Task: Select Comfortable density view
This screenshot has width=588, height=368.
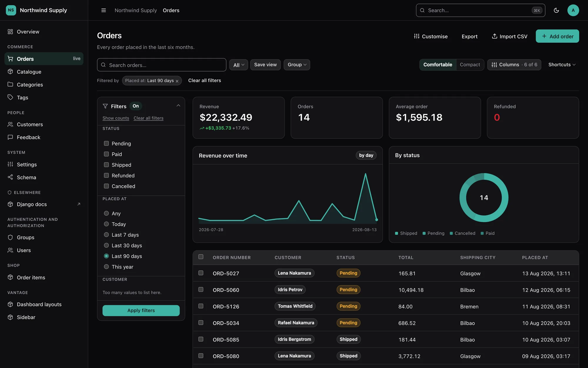Action: (438, 65)
